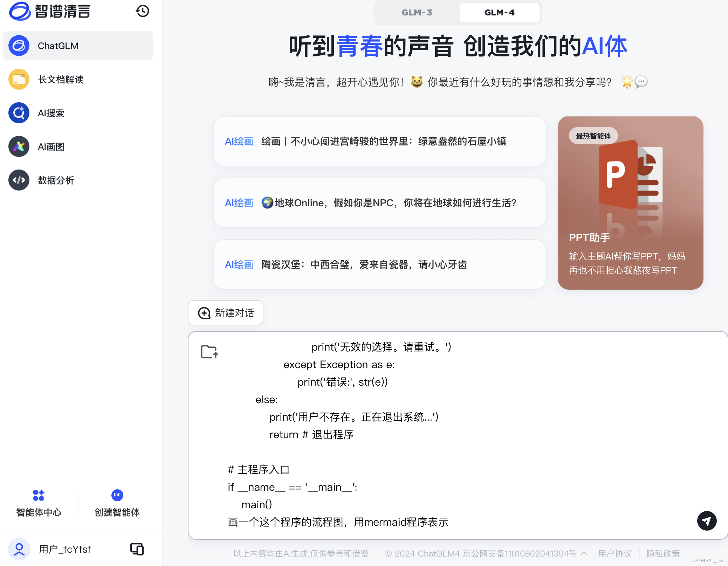Open 数据分析 code tool
The width and height of the screenshot is (728, 566).
pos(56,180)
